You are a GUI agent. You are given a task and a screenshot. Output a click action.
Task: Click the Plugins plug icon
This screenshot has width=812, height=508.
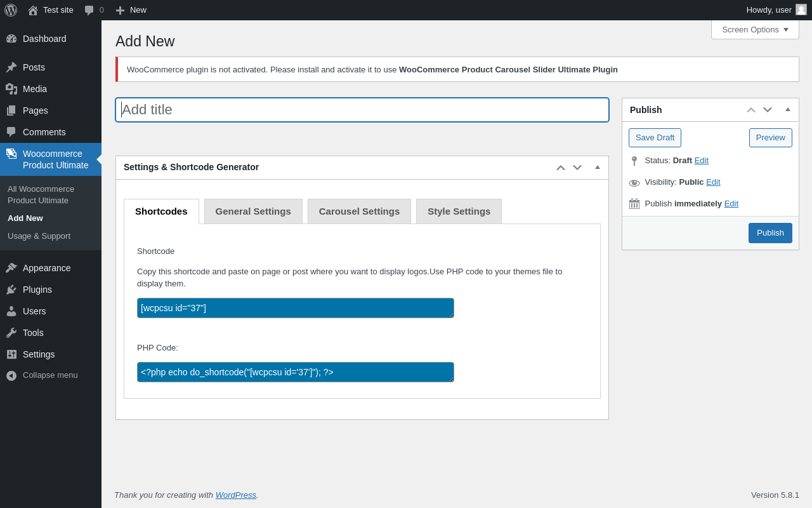click(x=11, y=290)
